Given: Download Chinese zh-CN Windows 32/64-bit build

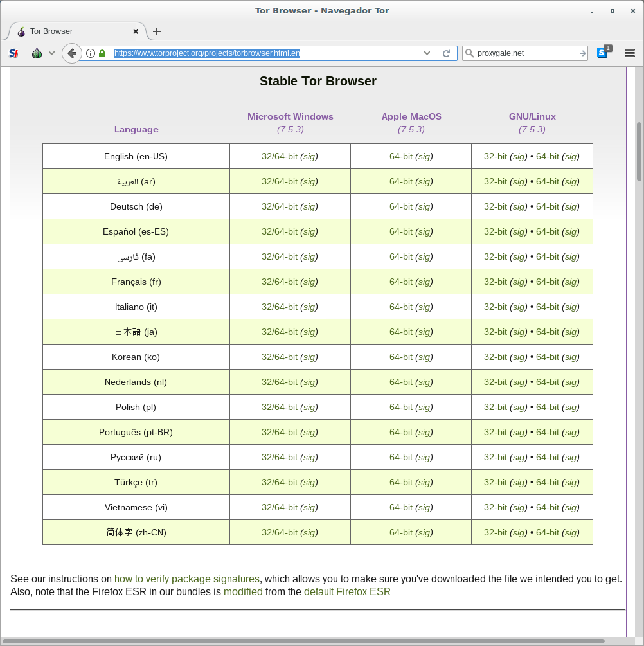Looking at the screenshot, I should tap(280, 533).
